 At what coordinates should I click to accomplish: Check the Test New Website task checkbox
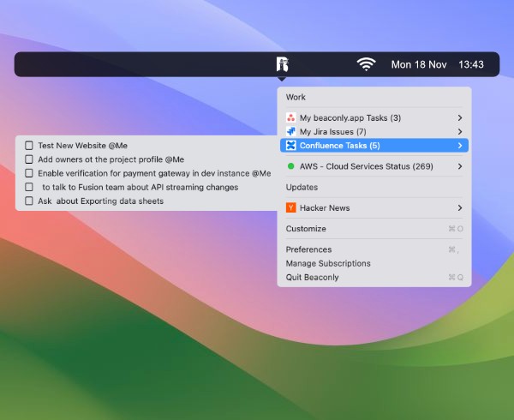point(29,146)
